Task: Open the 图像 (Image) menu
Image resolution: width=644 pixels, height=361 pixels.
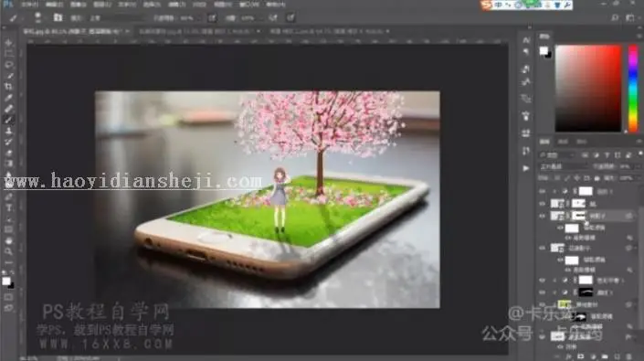Action: (78, 5)
